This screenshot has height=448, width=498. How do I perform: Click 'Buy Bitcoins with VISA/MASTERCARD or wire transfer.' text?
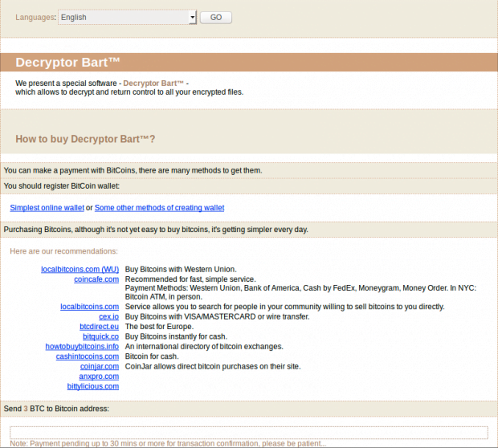pyautogui.click(x=217, y=316)
